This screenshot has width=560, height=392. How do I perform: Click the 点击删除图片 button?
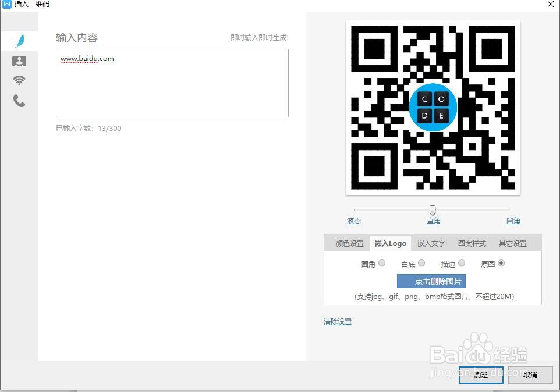pos(431,280)
